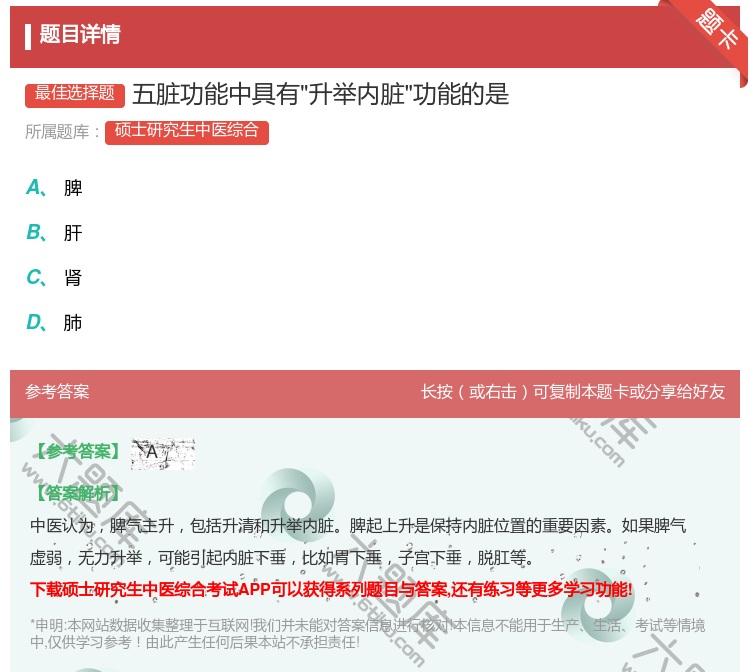Select option D 肺
The width and height of the screenshot is (750, 672).
pos(54,322)
